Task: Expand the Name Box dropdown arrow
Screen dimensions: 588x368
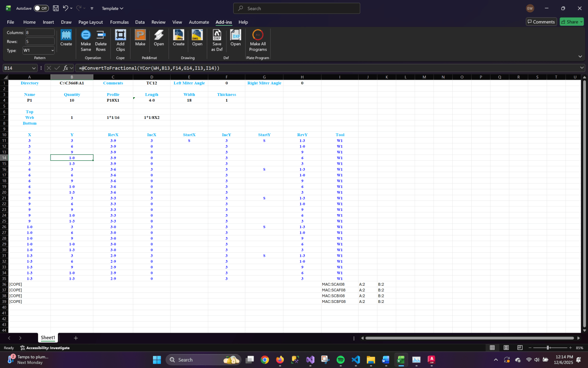Action: coord(34,68)
